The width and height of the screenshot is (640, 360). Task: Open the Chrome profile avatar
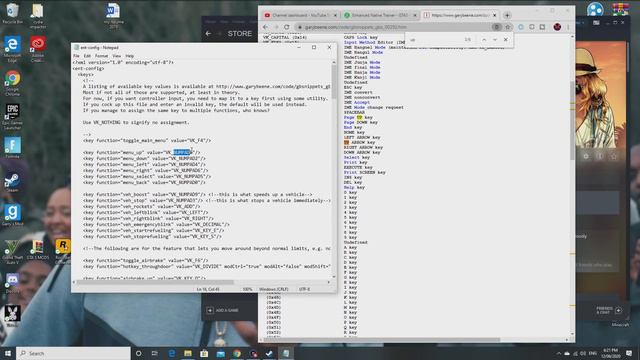[x=557, y=27]
